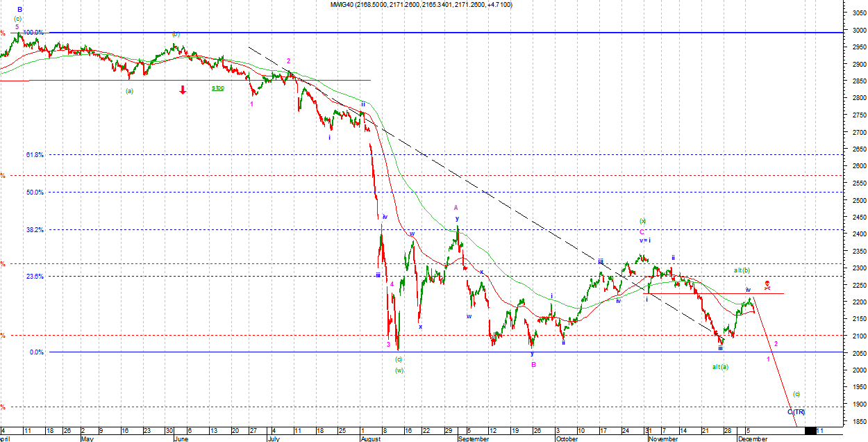868x442 pixels.
Task: Select the 'alt (a)' wave annotation
Action: pos(720,366)
